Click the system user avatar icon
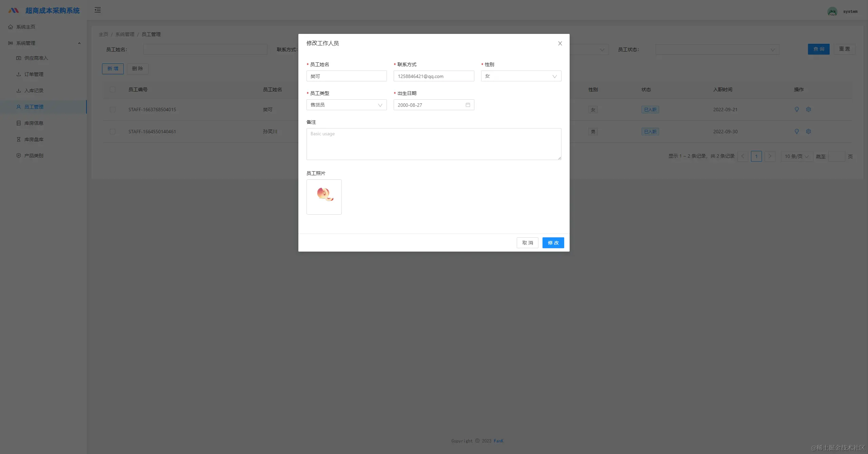This screenshot has height=454, width=868. [x=832, y=11]
